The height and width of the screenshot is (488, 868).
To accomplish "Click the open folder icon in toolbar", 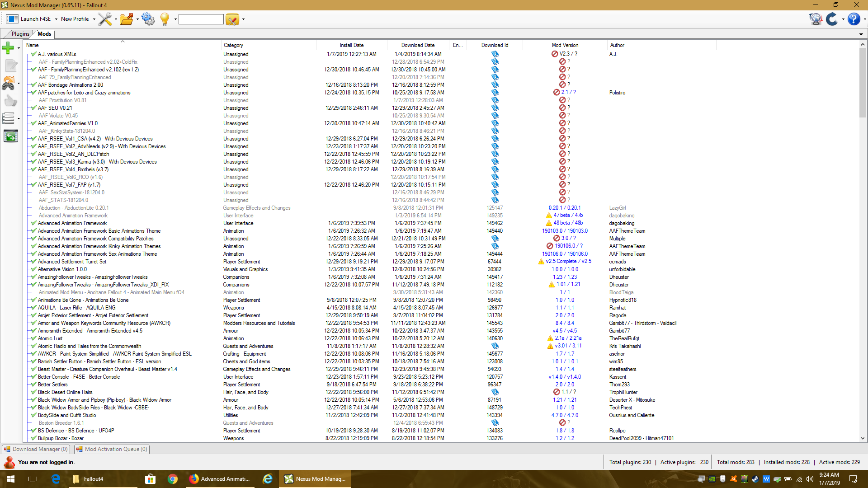I will click(126, 19).
